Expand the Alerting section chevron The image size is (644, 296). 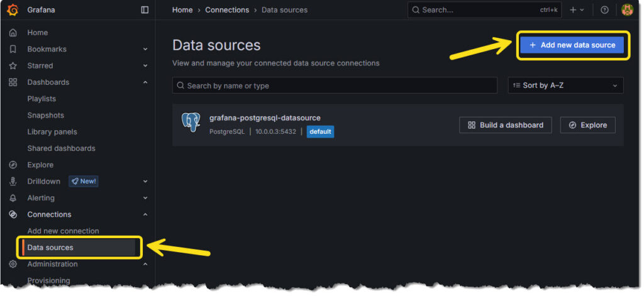(x=145, y=198)
